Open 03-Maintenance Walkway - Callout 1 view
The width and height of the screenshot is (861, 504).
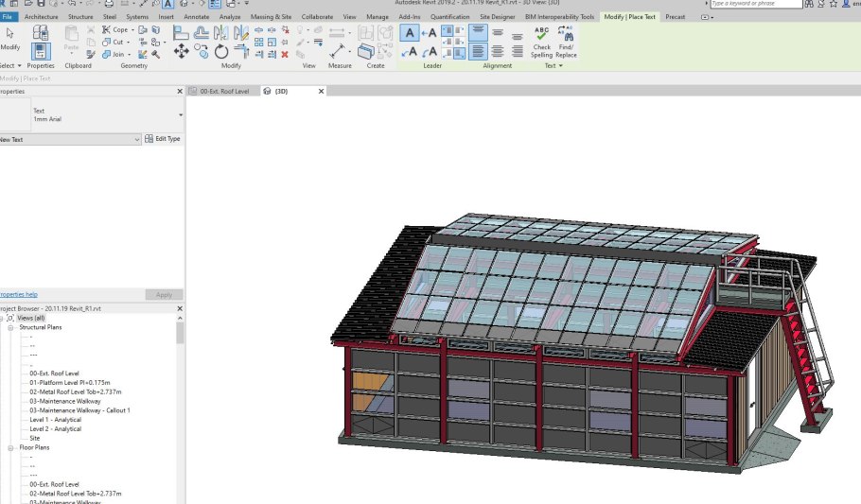[79, 410]
